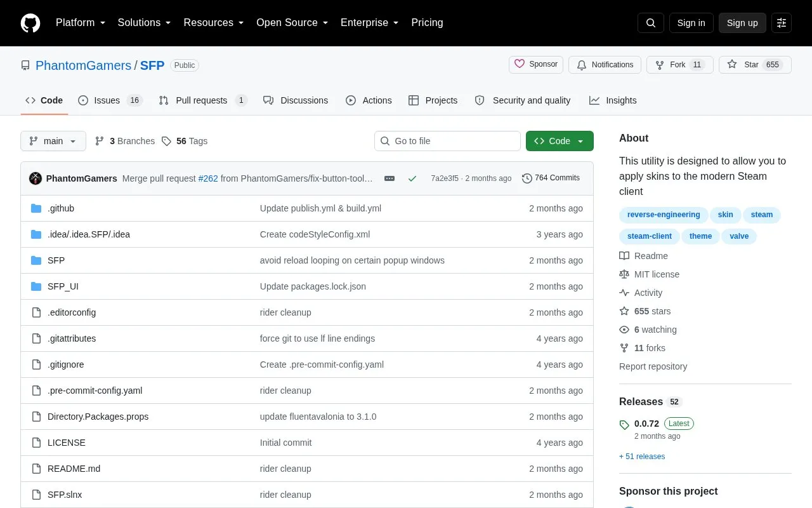Open the MIT license link
Screen dimensions: 812x508
650,274
